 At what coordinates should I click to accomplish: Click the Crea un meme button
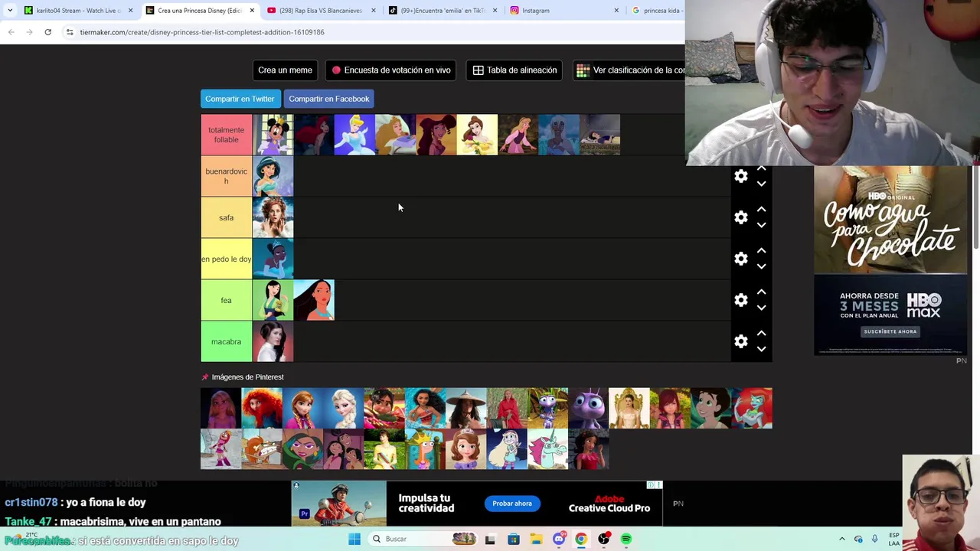coord(285,70)
